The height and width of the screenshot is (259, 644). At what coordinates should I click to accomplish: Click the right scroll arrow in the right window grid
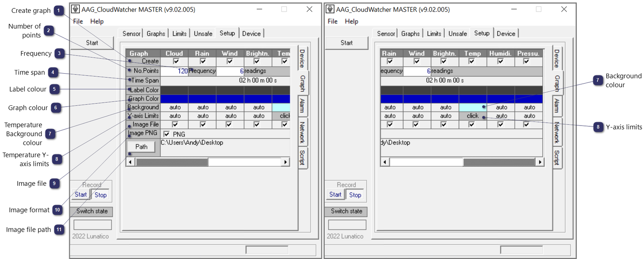[x=540, y=162]
